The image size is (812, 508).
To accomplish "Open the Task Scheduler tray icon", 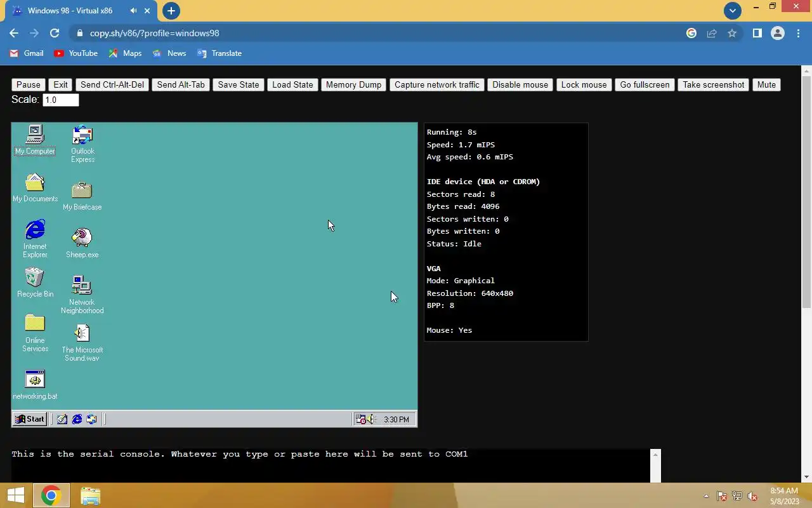I will [361, 419].
